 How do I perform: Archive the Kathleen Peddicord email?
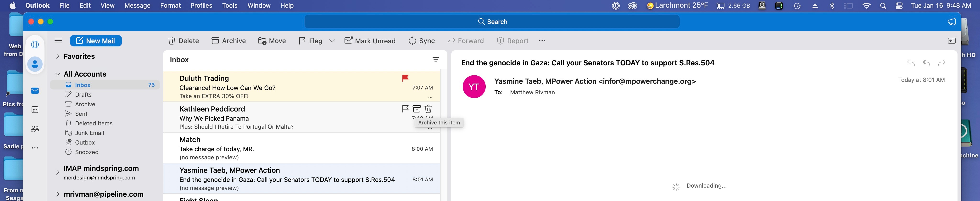417,109
